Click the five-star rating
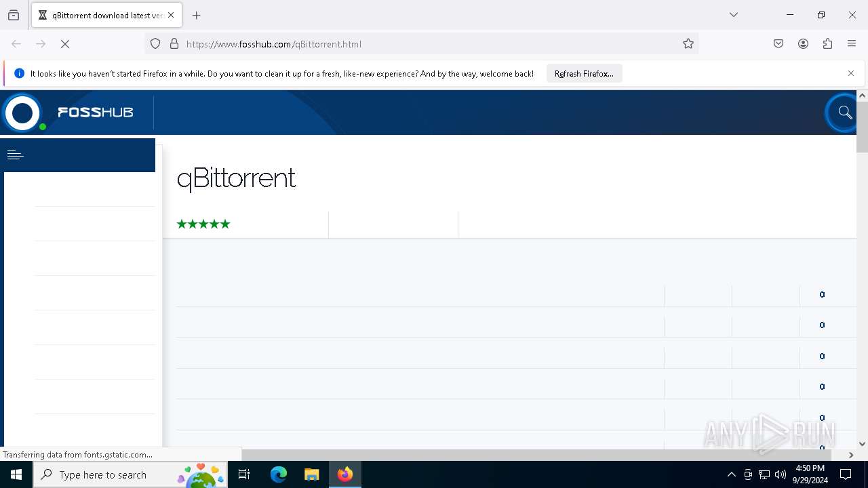This screenshot has width=868, height=488. [203, 224]
